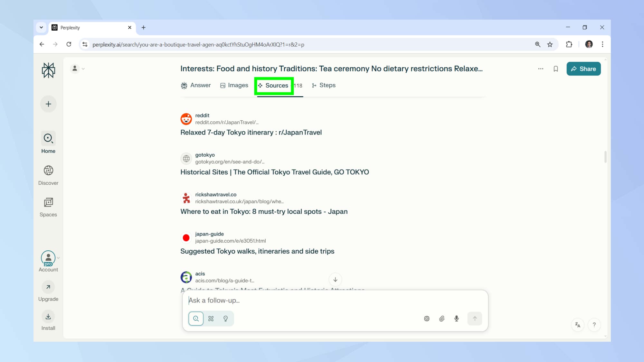Open the Discover section
This screenshot has height=362, width=644.
(48, 175)
